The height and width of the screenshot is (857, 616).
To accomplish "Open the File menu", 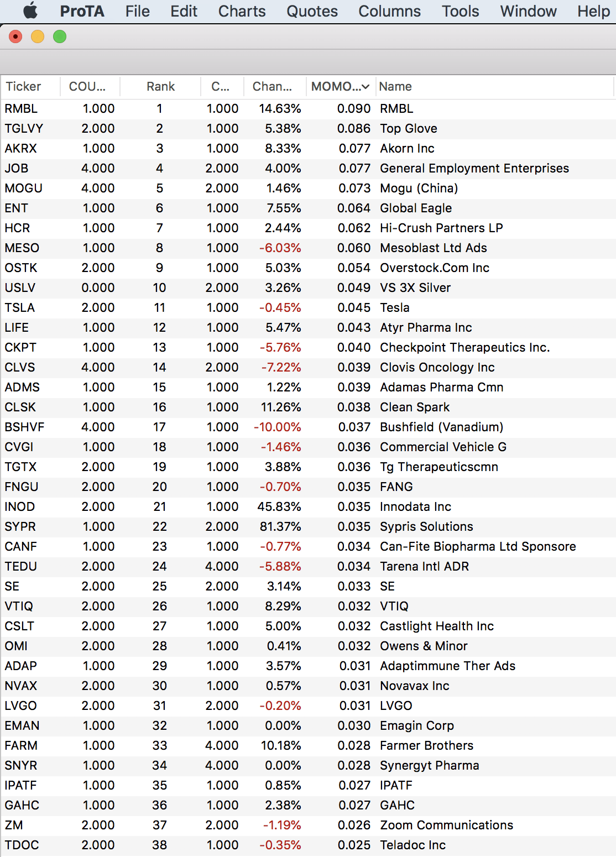I will pos(137,11).
